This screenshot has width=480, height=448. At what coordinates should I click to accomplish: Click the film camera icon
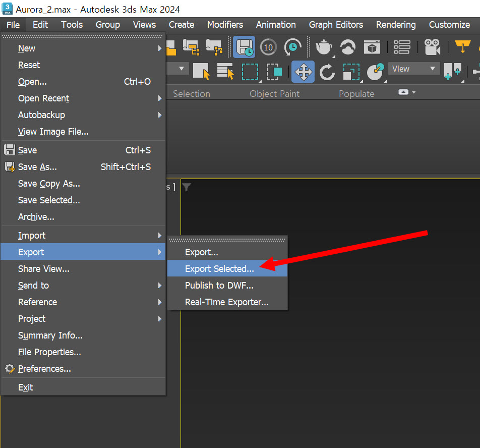point(432,47)
